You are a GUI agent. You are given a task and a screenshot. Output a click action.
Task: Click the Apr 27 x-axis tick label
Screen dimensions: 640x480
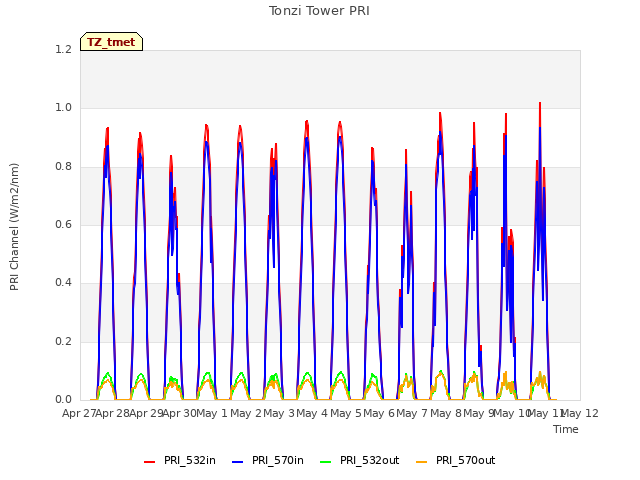pyautogui.click(x=79, y=413)
